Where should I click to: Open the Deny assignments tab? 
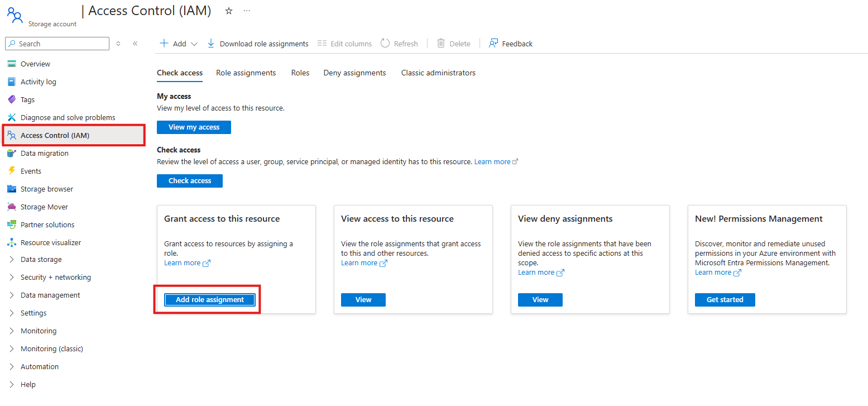355,73
